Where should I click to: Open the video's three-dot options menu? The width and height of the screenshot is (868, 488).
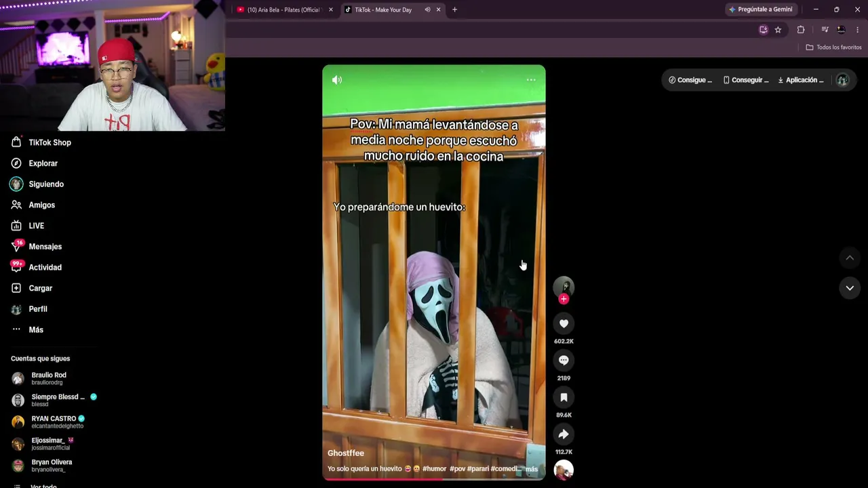coord(531,80)
